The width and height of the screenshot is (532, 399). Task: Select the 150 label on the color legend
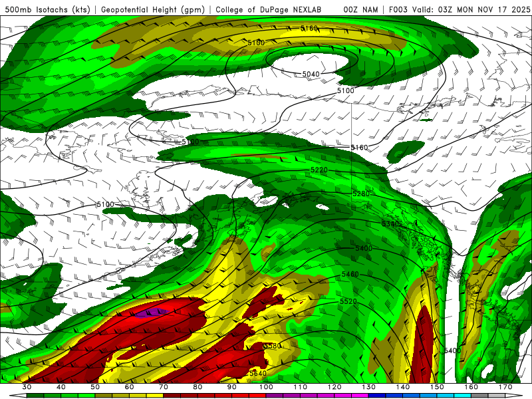click(437, 387)
